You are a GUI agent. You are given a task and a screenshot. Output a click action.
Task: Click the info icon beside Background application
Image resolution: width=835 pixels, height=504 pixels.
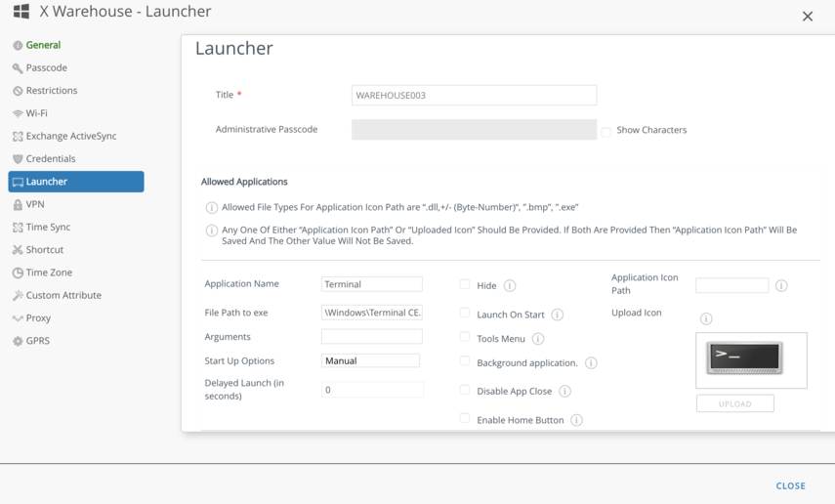click(x=591, y=363)
